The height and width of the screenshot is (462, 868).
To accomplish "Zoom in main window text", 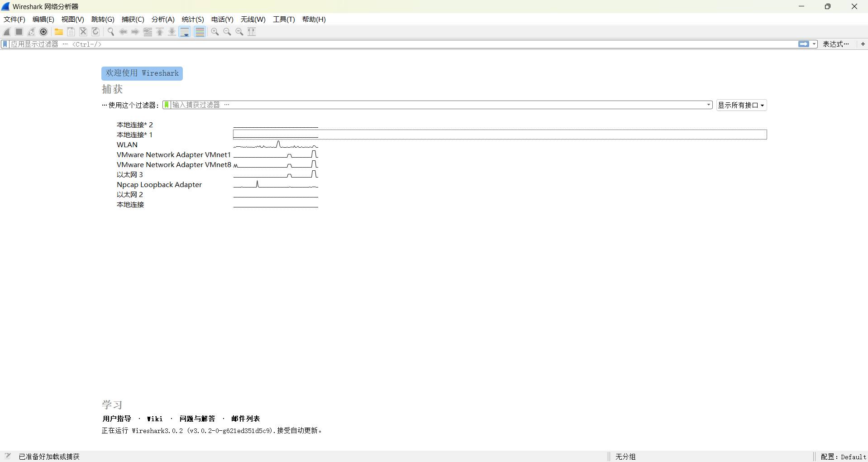I will click(215, 32).
